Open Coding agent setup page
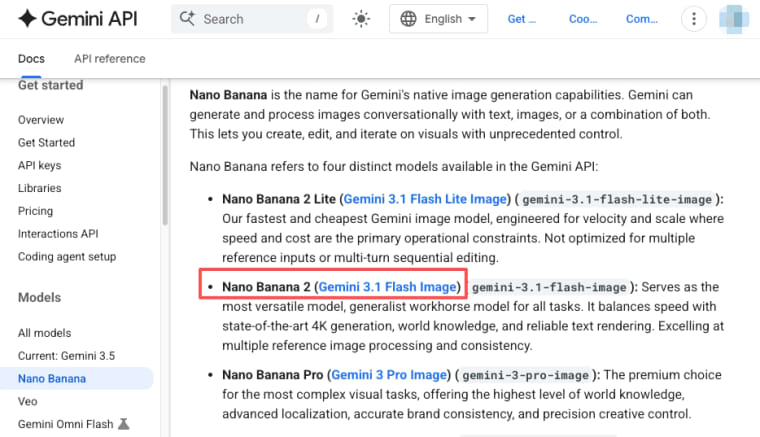This screenshot has height=437, width=760. (x=67, y=256)
